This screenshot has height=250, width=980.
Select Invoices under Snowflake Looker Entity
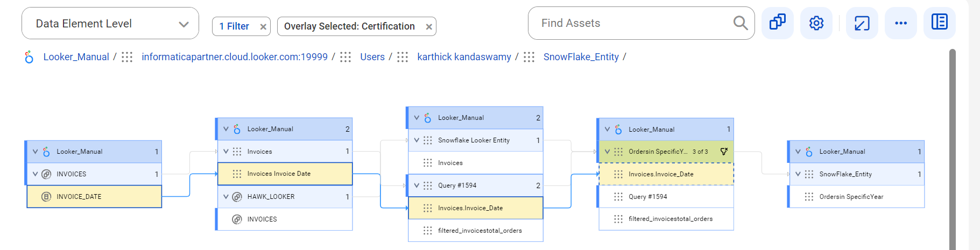(x=475, y=163)
